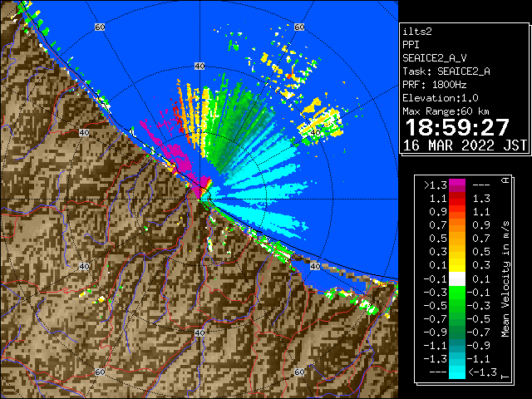Select the SEAICE2_A_V product label

[434, 58]
